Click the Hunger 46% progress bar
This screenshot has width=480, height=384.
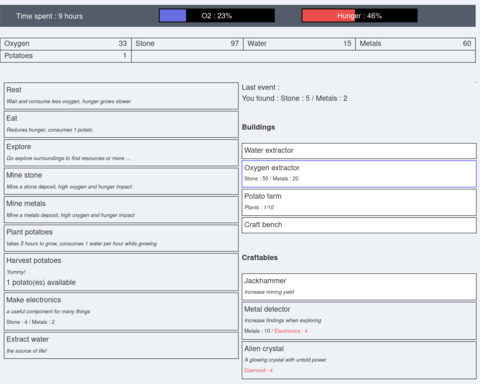click(x=359, y=16)
